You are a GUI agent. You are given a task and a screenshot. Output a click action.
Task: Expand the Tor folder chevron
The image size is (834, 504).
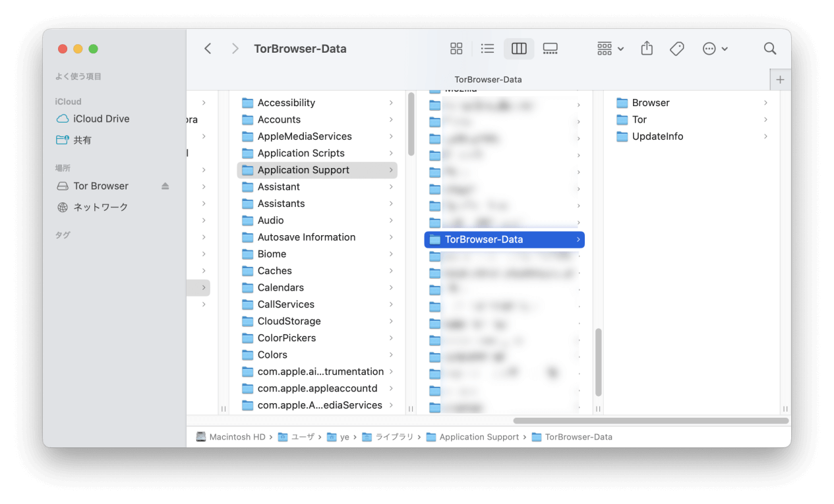pyautogui.click(x=765, y=119)
